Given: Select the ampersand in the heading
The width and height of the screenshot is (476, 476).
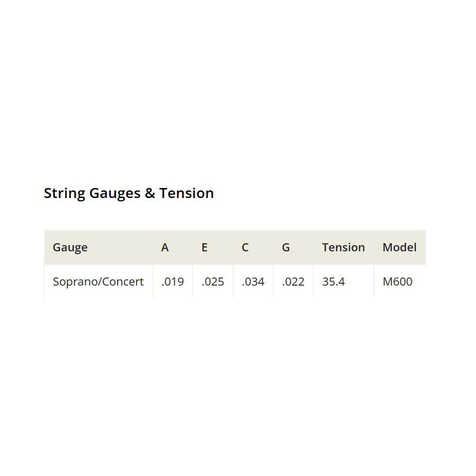Looking at the screenshot, I should click(149, 193).
